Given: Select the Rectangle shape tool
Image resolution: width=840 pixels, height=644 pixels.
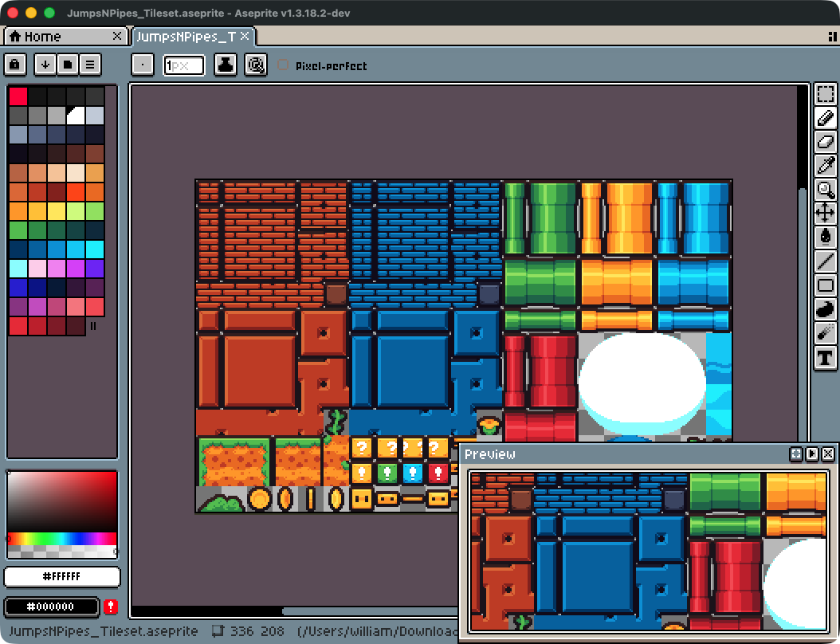Looking at the screenshot, I should [825, 285].
